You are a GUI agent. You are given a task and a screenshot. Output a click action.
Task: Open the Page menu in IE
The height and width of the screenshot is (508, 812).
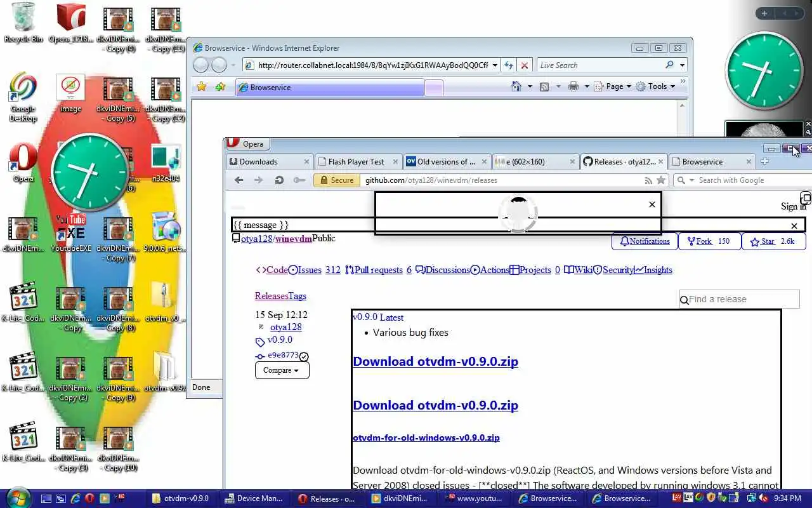(614, 86)
